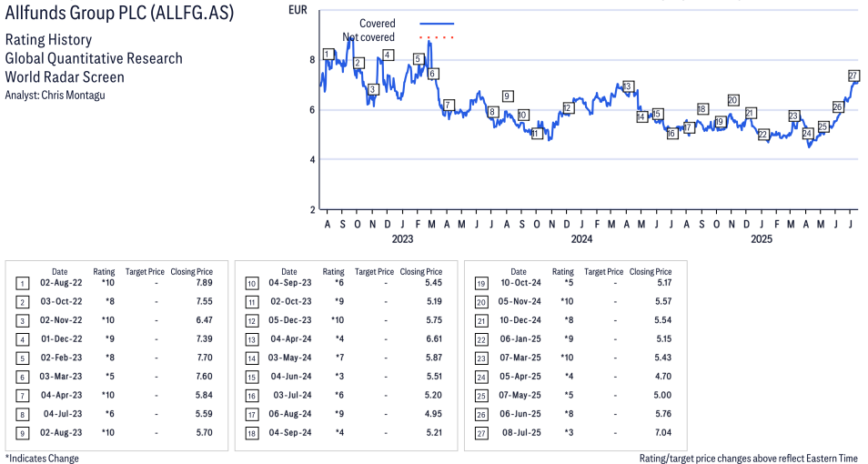Click closing price 5.19
This screenshot has height=464, width=868.
click(434, 301)
